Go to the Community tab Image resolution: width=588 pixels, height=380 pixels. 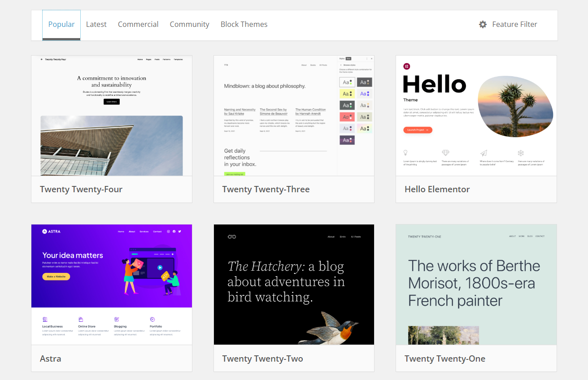(x=189, y=25)
